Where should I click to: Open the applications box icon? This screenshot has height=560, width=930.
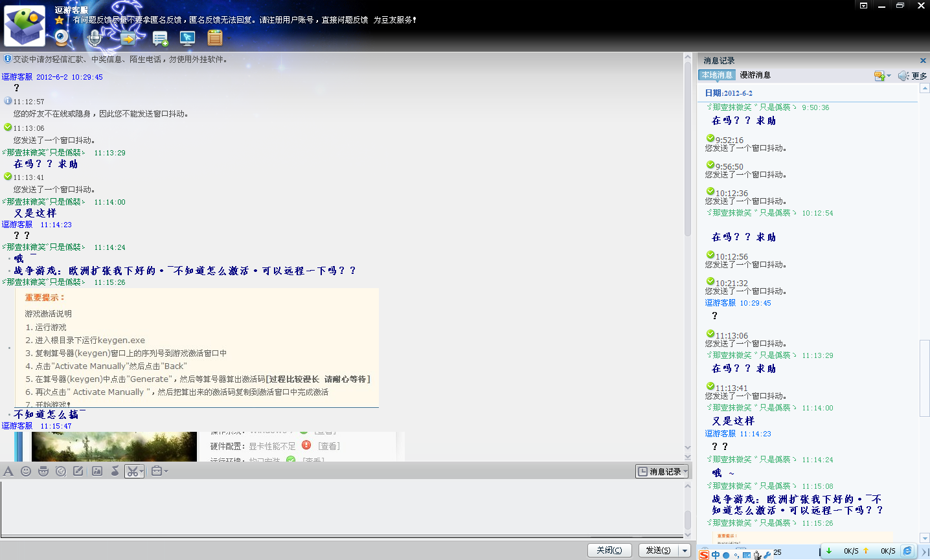215,38
